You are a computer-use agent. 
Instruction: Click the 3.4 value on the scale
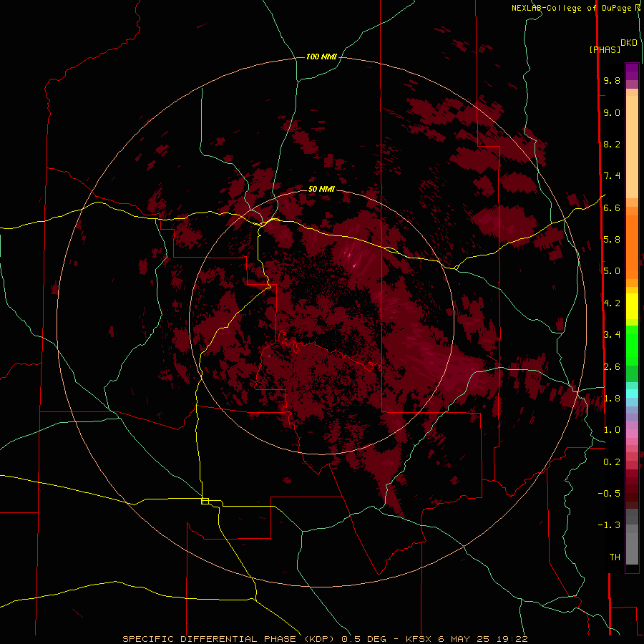(612, 335)
